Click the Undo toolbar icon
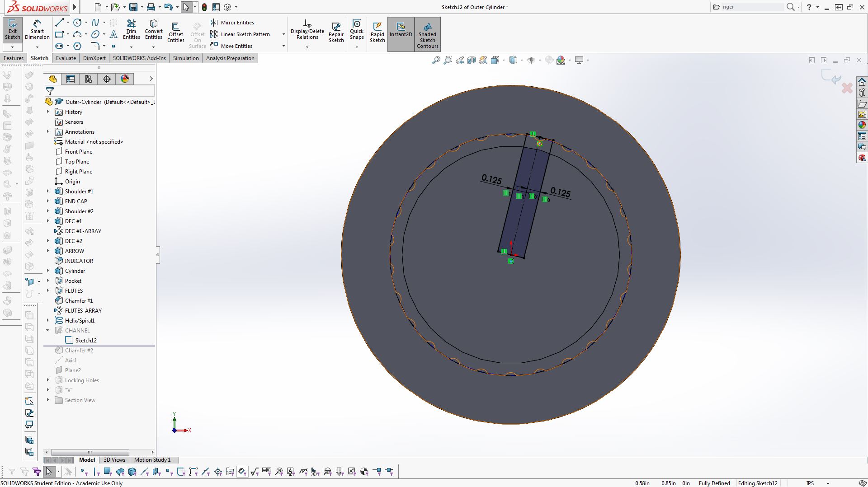Viewport: 868px width, 487px height. click(169, 7)
